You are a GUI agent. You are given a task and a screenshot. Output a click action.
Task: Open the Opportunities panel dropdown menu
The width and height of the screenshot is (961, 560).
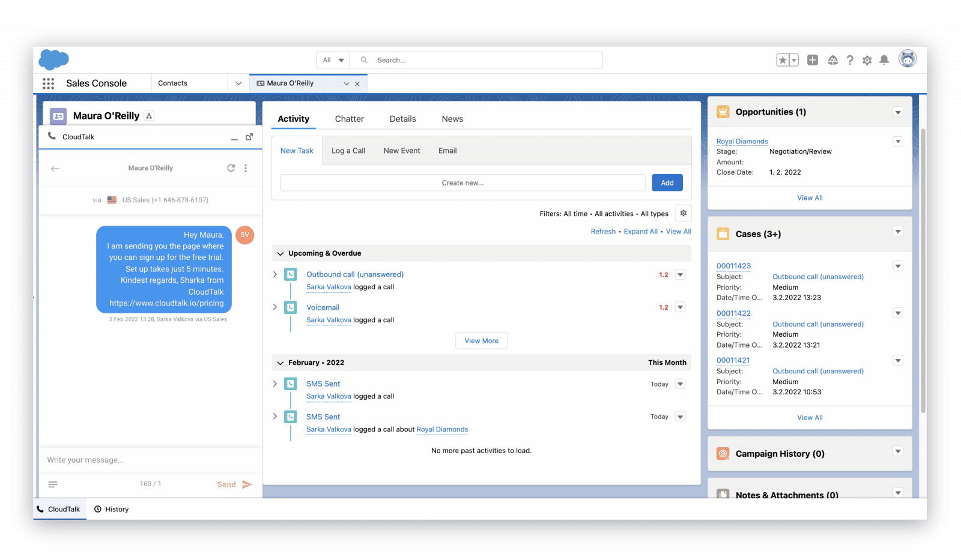tap(897, 112)
